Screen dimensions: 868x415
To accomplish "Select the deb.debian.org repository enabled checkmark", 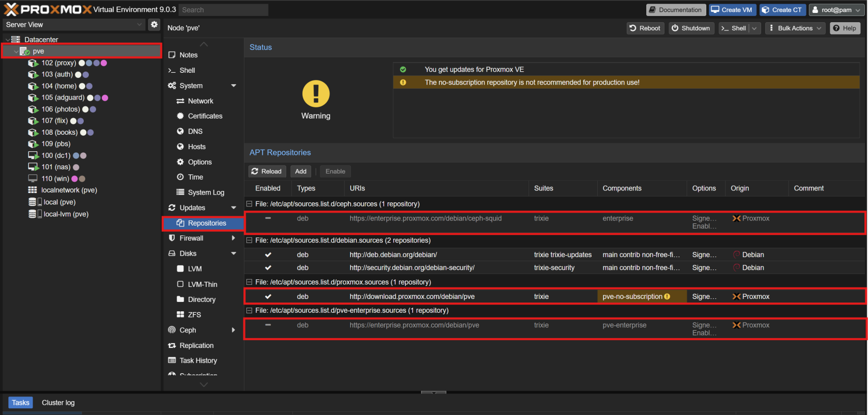I will pyautogui.click(x=268, y=255).
